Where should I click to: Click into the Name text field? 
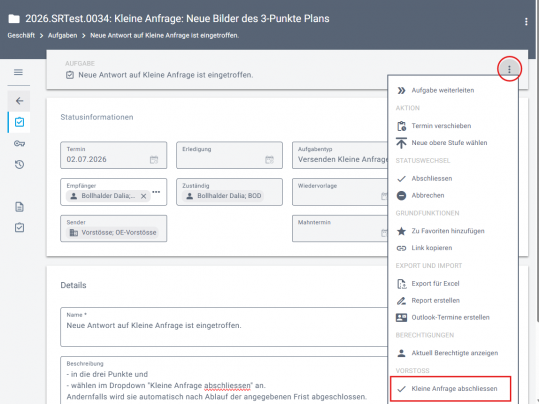[x=224, y=327]
